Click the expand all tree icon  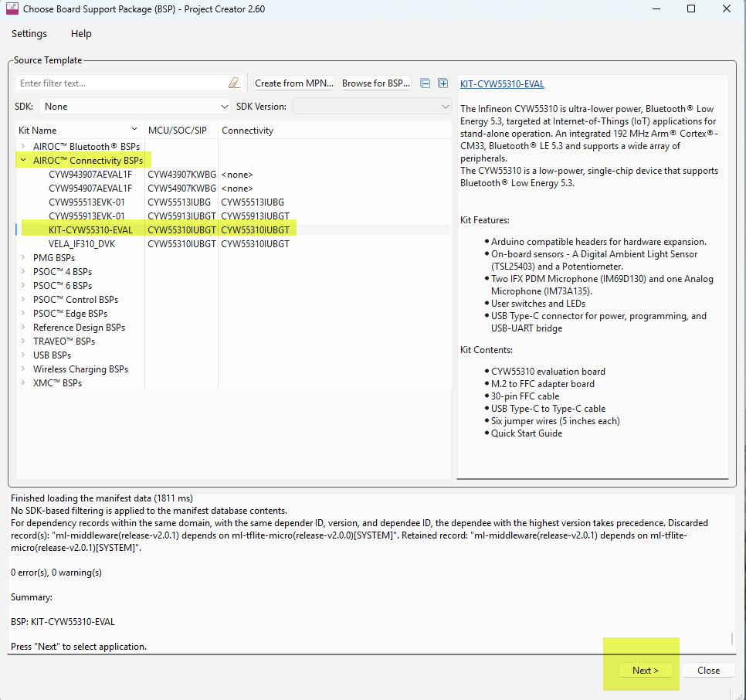point(443,83)
